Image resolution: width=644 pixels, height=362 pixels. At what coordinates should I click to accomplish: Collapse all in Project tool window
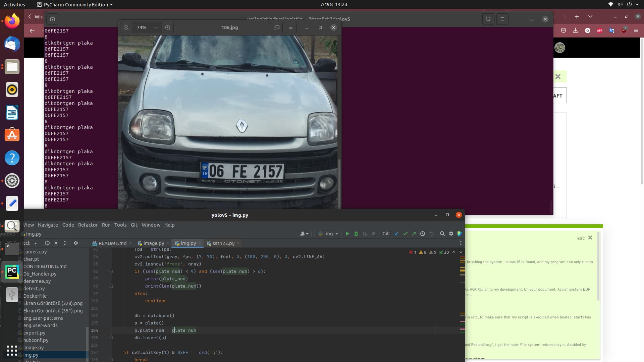click(x=65, y=243)
